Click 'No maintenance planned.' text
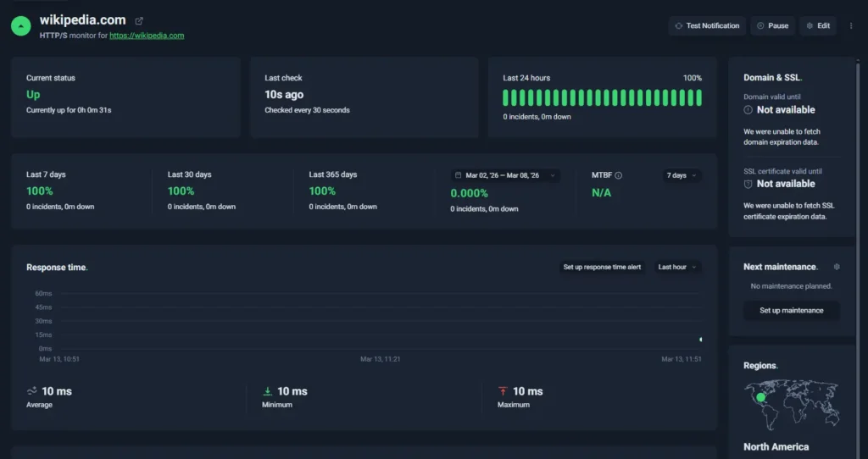Screen dimensions: 868x459 (791, 286)
